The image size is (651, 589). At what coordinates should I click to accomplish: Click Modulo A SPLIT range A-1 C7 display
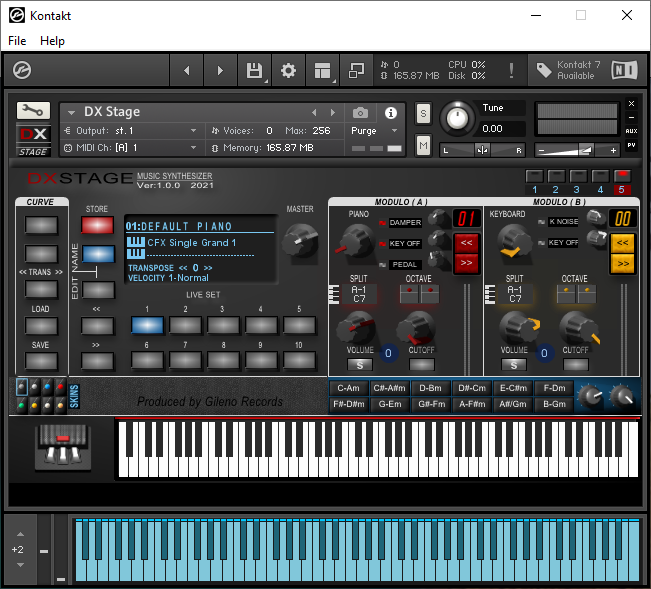coord(359,294)
